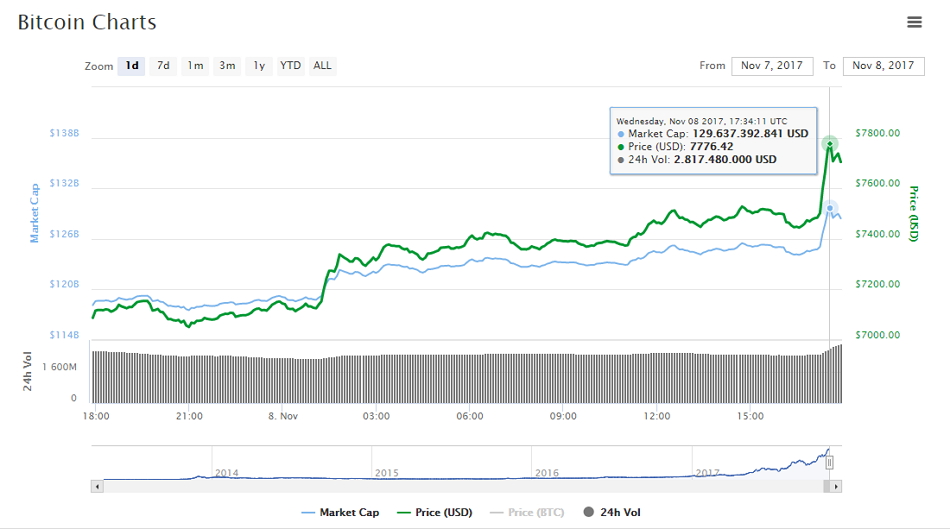Toggle 24h Vol series in legend
The width and height of the screenshot is (950, 529).
coord(611,513)
